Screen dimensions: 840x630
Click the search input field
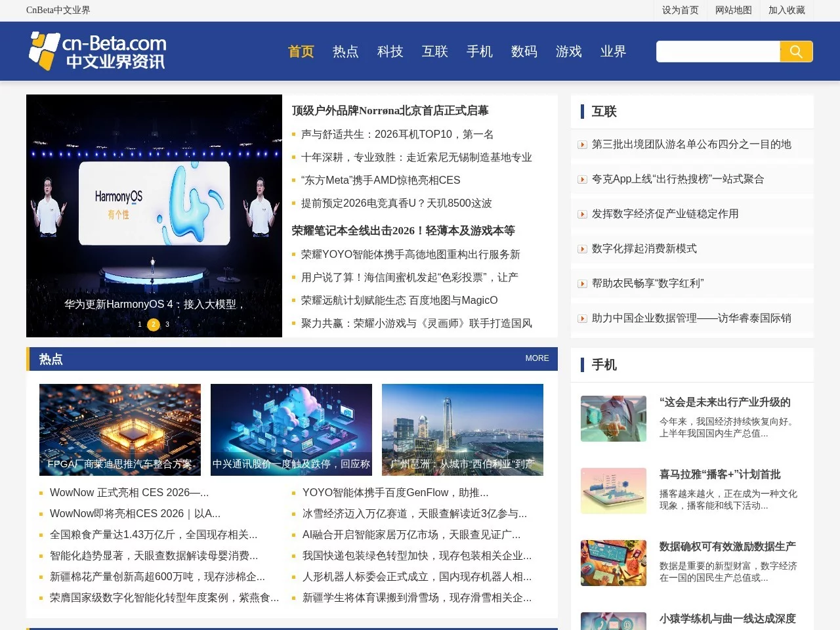click(718, 52)
